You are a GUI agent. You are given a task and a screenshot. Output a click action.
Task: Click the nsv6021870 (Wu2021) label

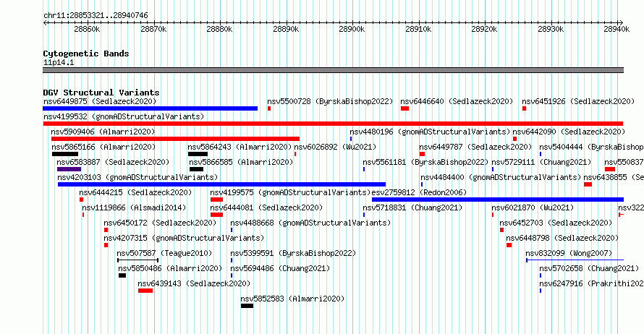(x=533, y=207)
